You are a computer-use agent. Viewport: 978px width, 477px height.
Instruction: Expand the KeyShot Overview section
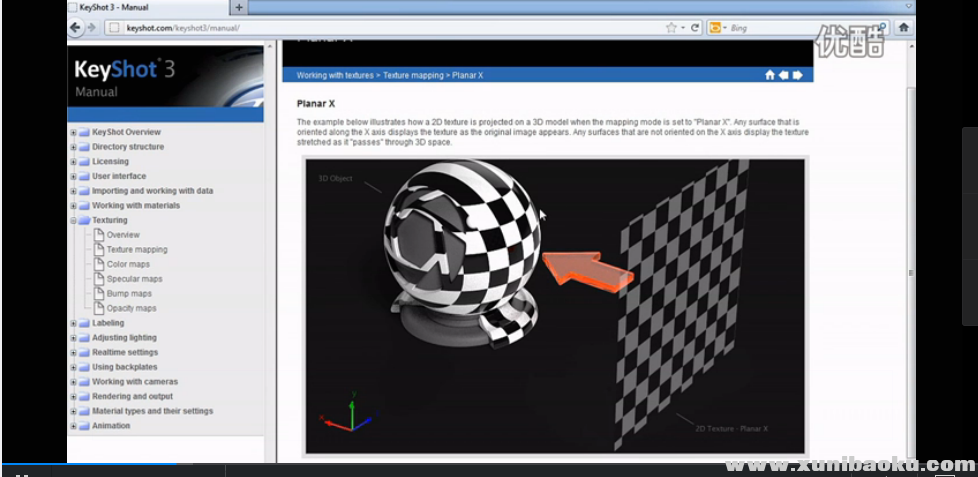(73, 132)
